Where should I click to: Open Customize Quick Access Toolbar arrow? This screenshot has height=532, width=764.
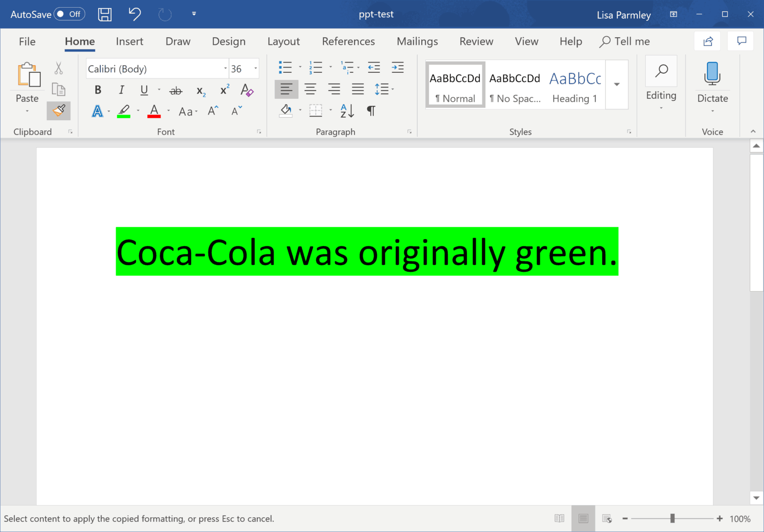(x=194, y=14)
